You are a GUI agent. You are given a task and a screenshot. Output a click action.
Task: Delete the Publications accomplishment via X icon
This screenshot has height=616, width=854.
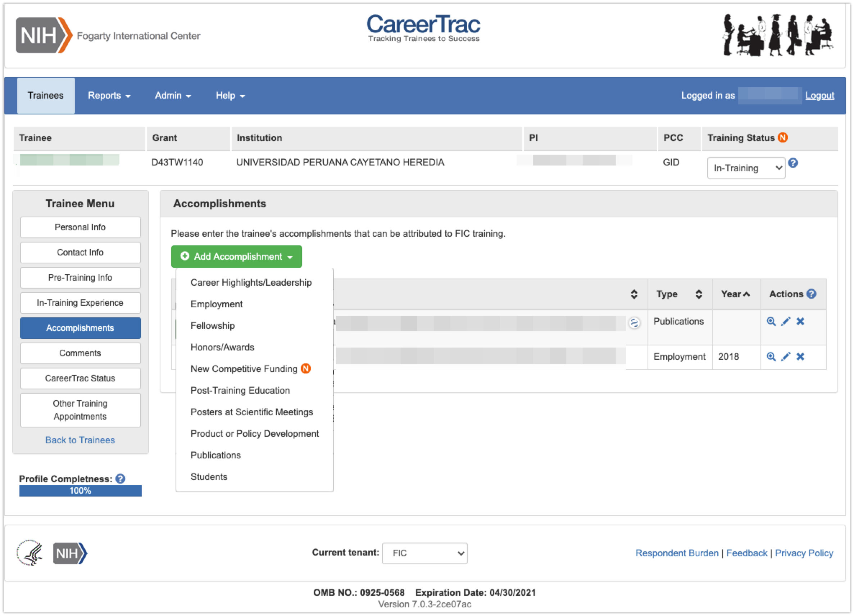click(800, 322)
